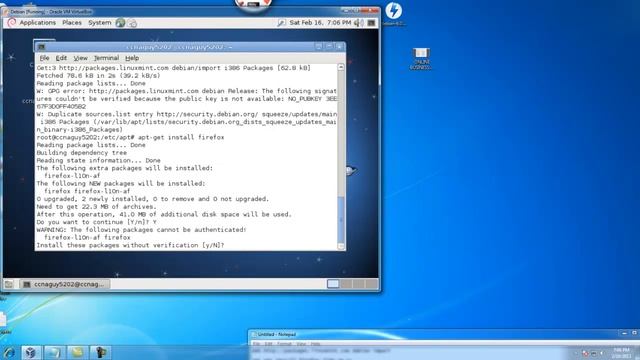Switch to the first workspace in switcher
640x360 pixels.
[x=333, y=284]
